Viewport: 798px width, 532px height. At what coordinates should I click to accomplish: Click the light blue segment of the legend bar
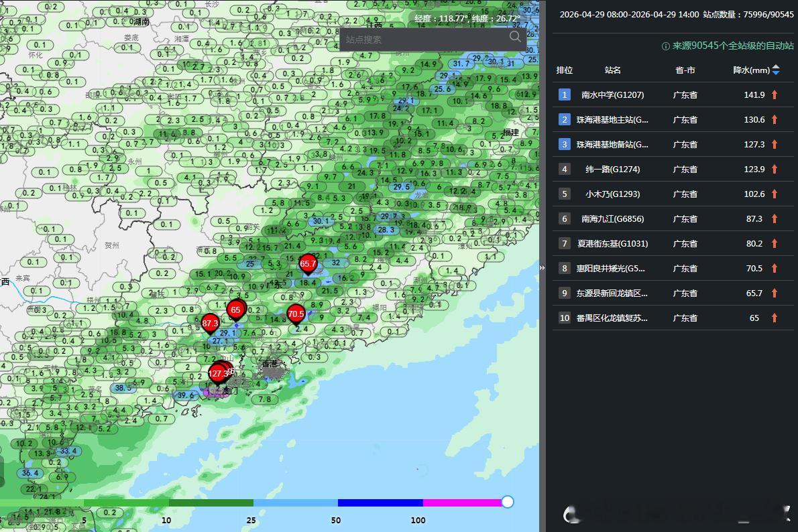296,503
